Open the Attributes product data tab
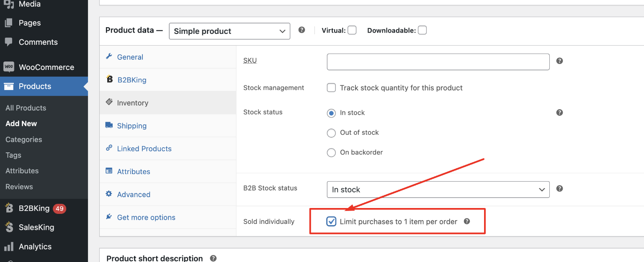Screen dimensions: 644x262 point(168,172)
